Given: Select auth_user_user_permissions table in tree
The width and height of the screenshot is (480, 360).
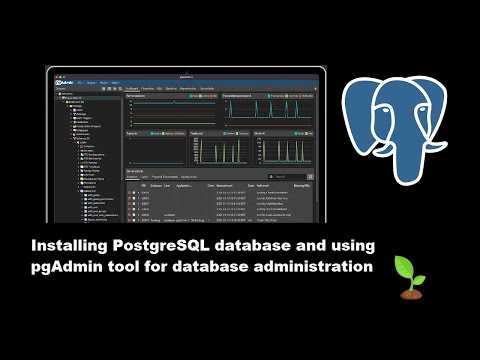Looking at the screenshot, I should 101,215.
